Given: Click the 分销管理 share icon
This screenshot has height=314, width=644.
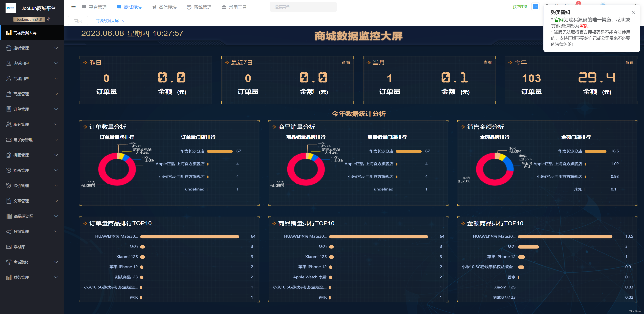Looking at the screenshot, I should click(x=9, y=232).
